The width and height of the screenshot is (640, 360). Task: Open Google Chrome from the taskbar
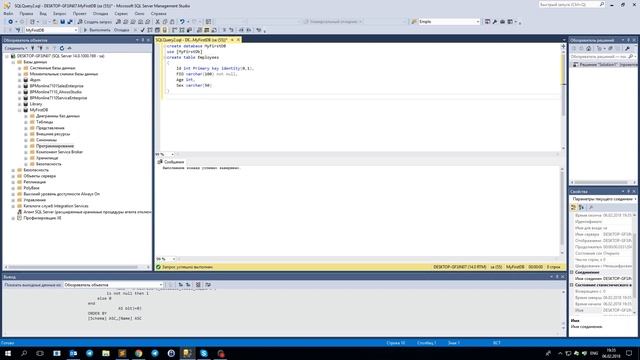click(x=138, y=353)
